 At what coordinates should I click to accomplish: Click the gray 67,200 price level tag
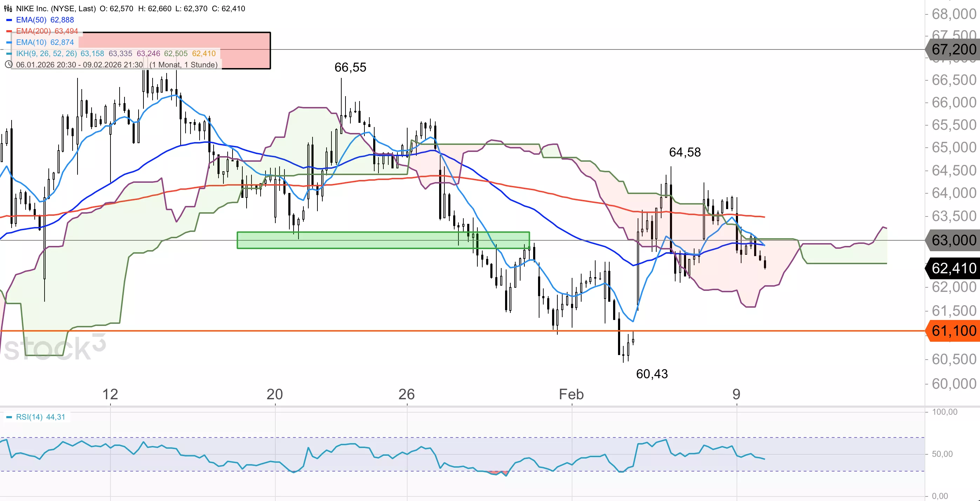[953, 49]
